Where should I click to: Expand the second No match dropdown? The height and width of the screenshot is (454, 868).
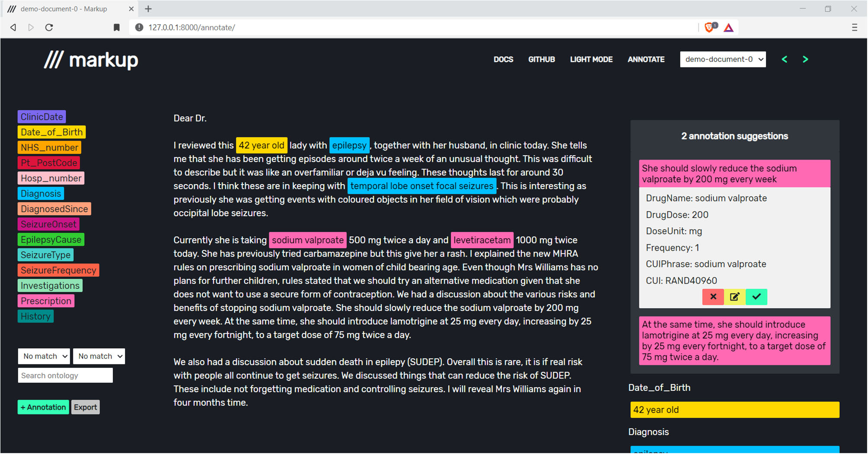coord(99,356)
